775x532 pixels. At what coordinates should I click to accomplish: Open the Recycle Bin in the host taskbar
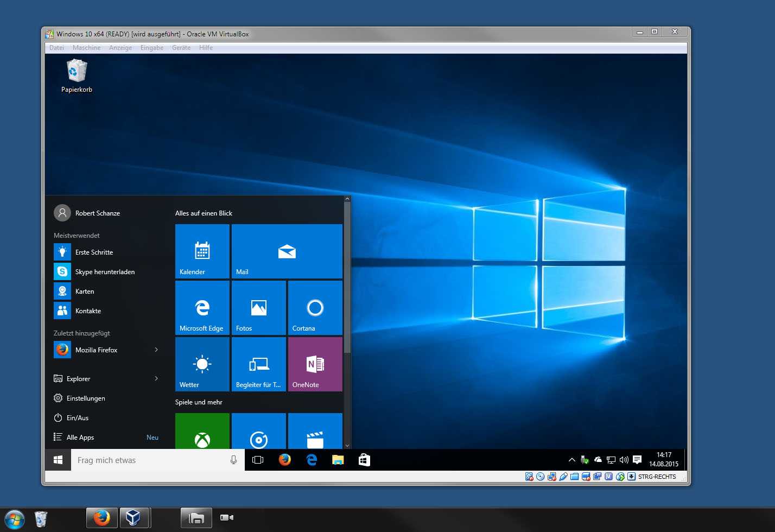pyautogui.click(x=41, y=519)
